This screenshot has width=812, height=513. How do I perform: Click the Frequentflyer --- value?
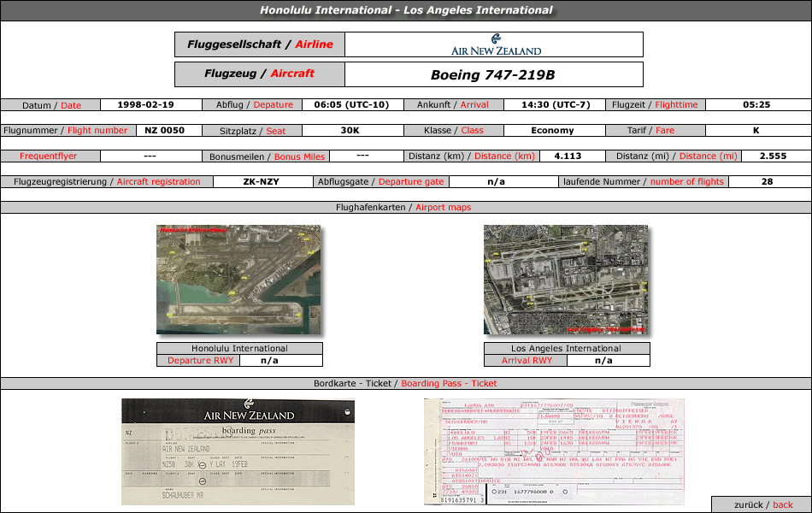[x=150, y=156]
